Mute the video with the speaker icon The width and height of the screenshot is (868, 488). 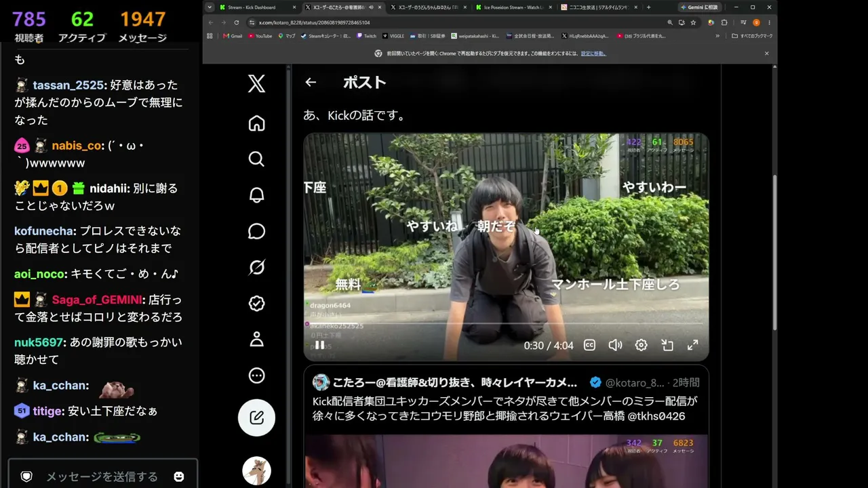pos(615,345)
